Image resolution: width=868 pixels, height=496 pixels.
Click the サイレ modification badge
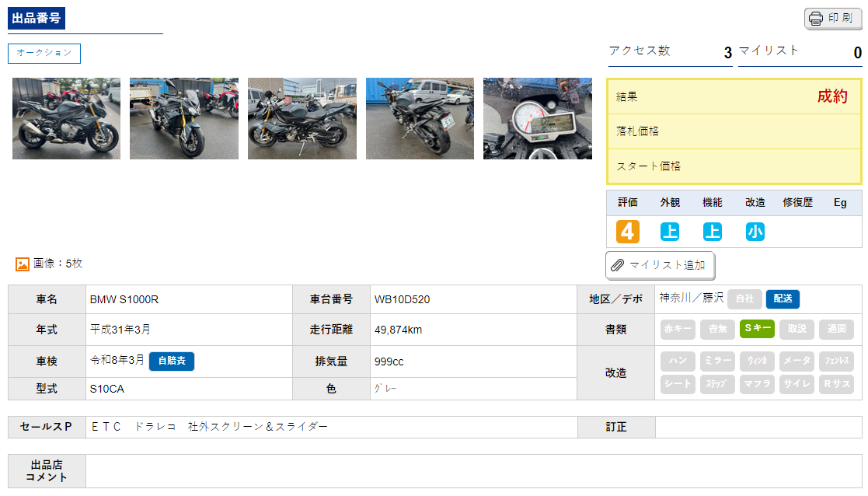click(797, 384)
